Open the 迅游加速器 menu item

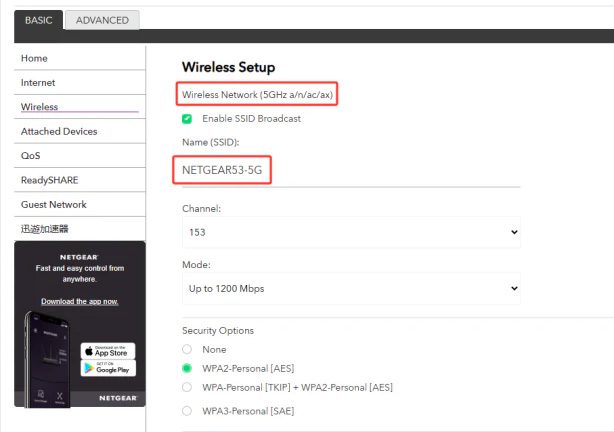coord(80,229)
